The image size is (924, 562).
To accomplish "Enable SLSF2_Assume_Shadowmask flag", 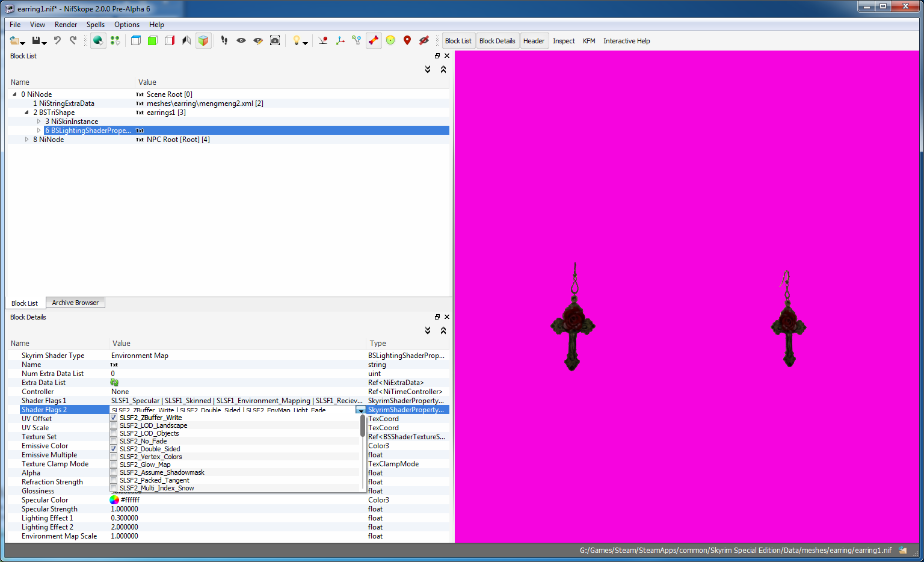I will point(114,472).
